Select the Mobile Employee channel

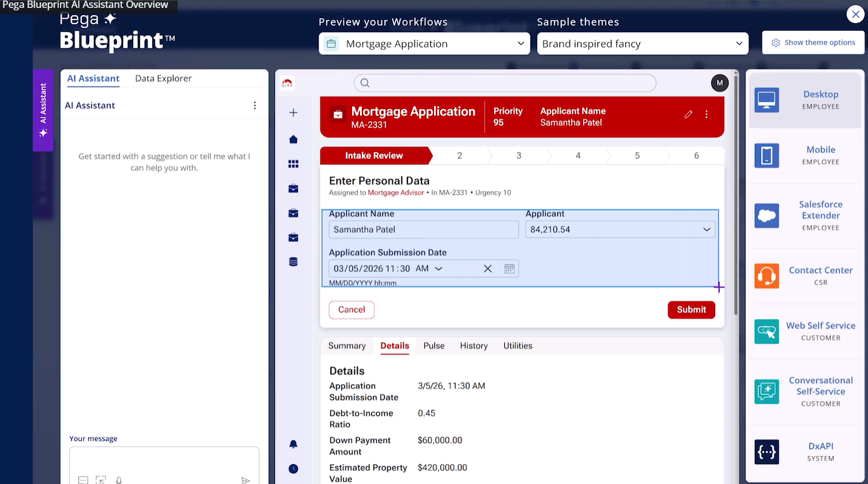[x=804, y=155]
